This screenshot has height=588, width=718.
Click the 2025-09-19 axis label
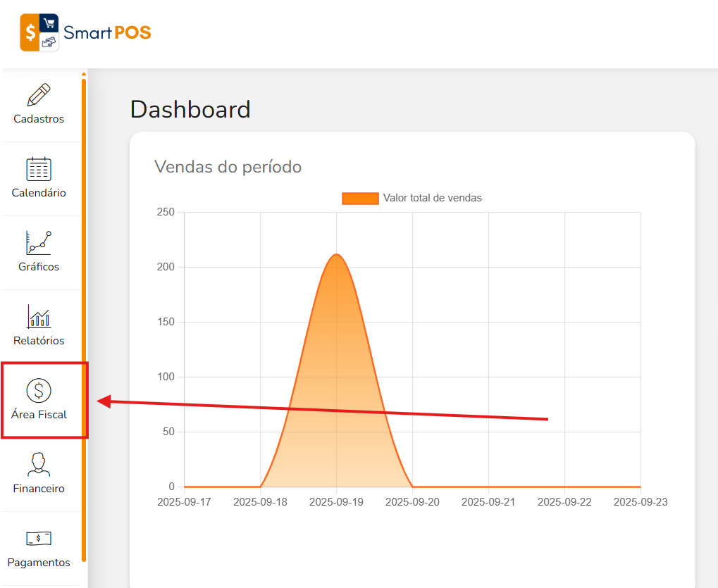pos(337,502)
